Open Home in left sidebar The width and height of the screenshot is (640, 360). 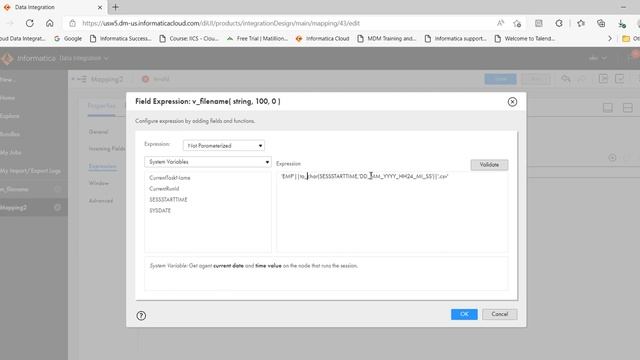click(8, 98)
